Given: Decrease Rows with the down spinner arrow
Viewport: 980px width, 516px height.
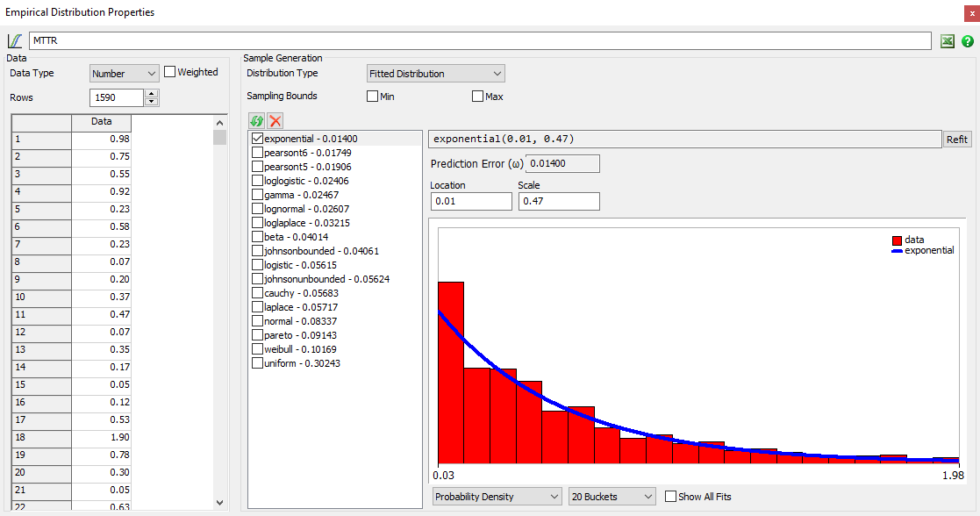Looking at the screenshot, I should 151,102.
